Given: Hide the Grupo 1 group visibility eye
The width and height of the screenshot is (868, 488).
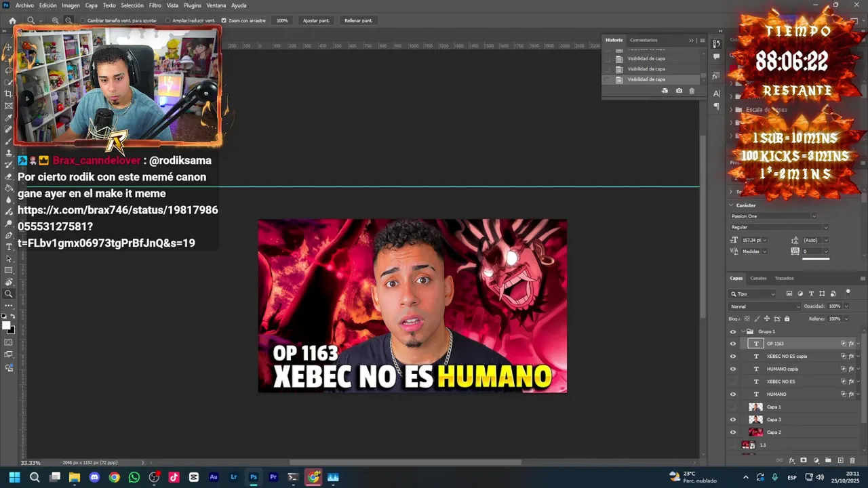Looking at the screenshot, I should [732, 331].
